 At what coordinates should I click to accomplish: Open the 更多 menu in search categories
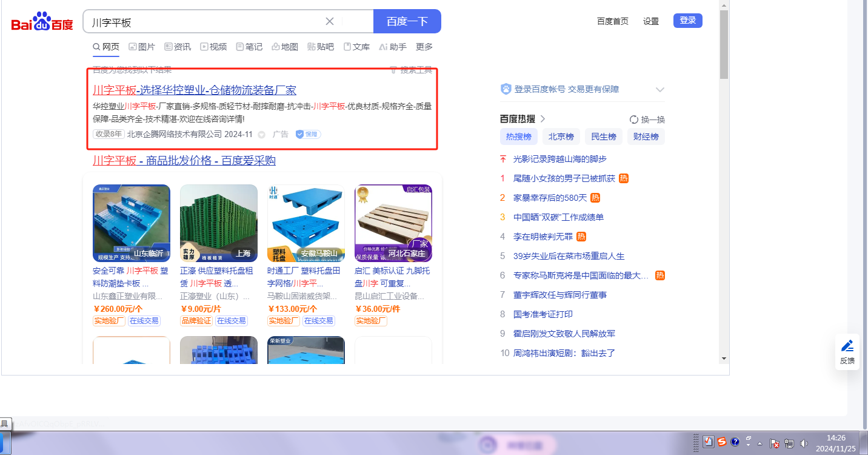(x=424, y=47)
